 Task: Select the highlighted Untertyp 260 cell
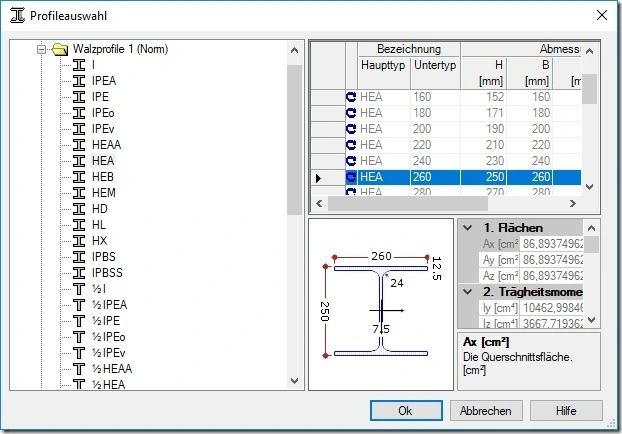pos(435,177)
